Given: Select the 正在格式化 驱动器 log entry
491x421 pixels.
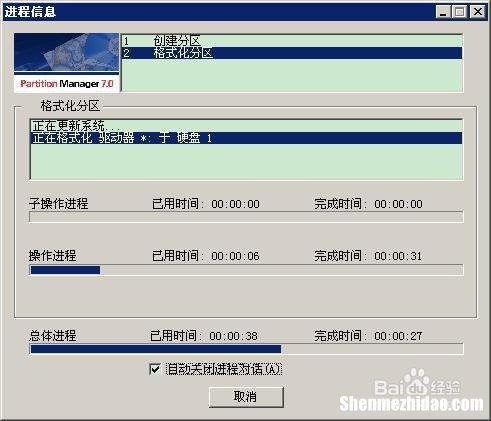Looking at the screenshot, I should pyautogui.click(x=246, y=138).
